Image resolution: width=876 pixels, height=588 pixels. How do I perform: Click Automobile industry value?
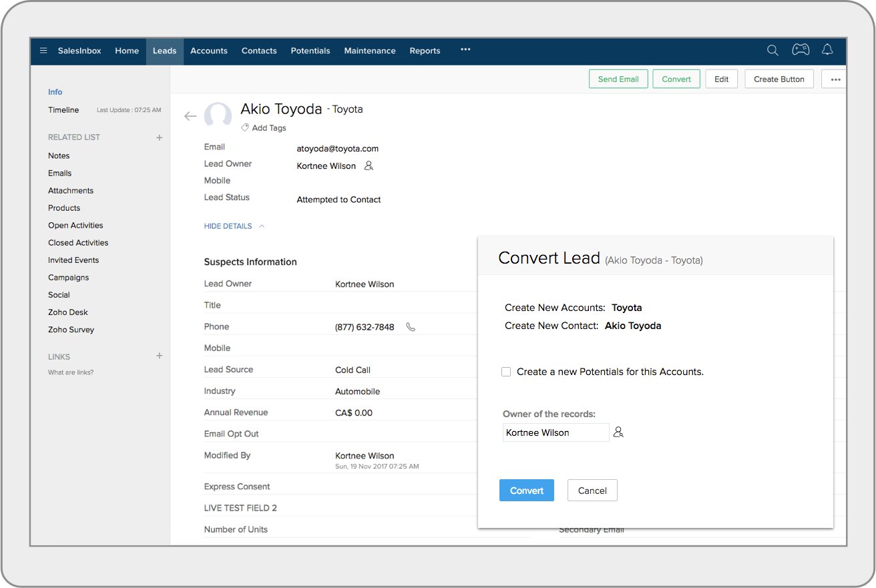point(358,391)
